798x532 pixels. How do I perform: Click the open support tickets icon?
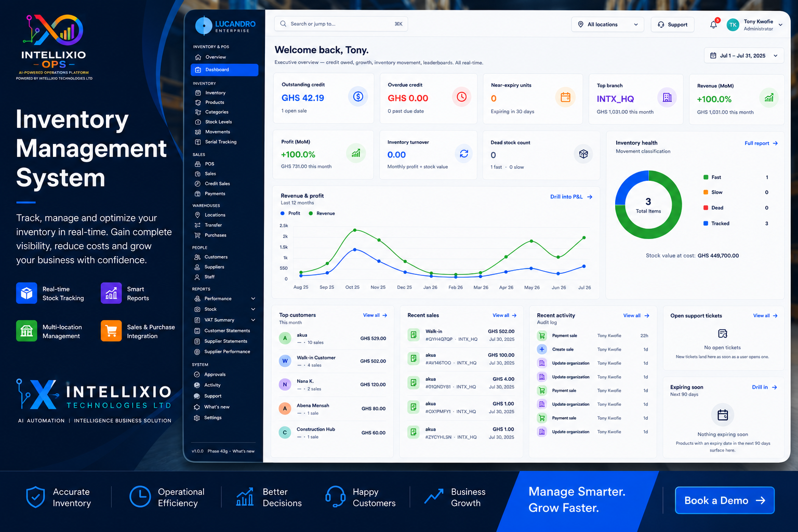click(722, 334)
